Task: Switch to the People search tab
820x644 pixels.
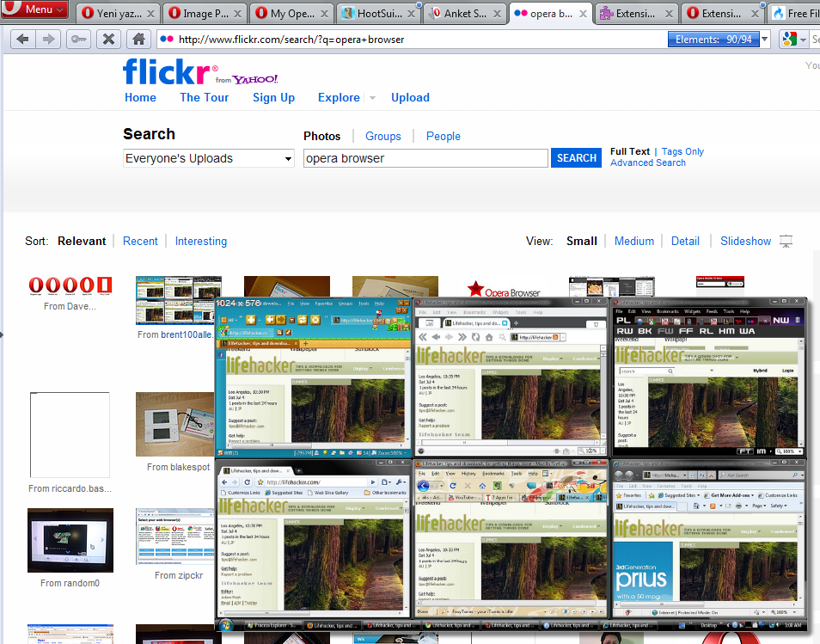Action: pos(443,137)
